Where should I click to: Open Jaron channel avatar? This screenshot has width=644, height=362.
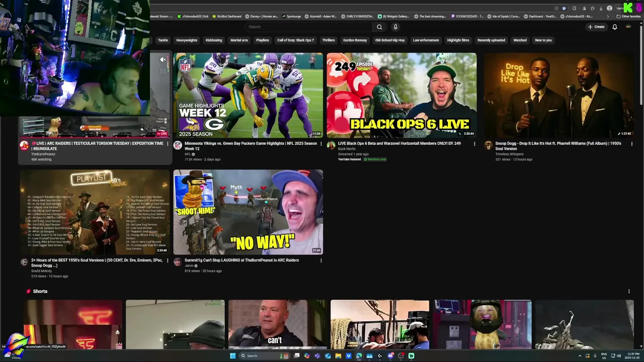pos(178,262)
